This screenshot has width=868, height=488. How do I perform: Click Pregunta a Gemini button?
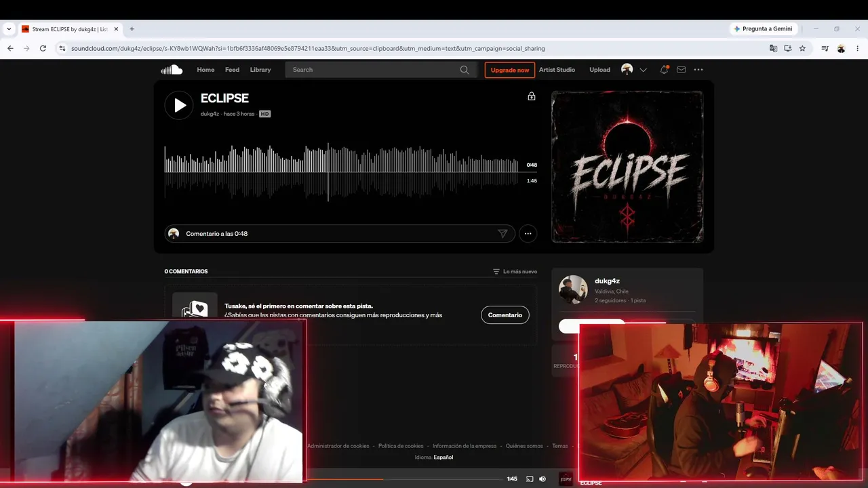click(763, 29)
